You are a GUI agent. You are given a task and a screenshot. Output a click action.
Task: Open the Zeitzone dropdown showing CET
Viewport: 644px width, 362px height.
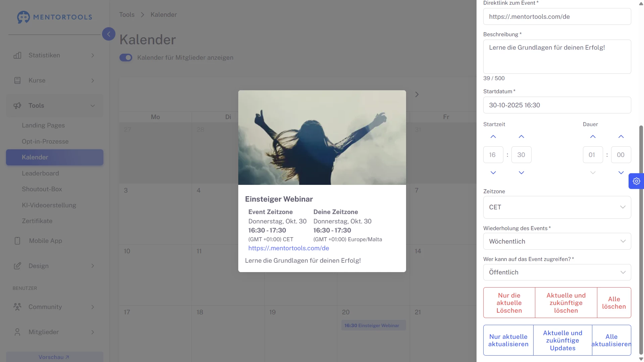point(557,207)
